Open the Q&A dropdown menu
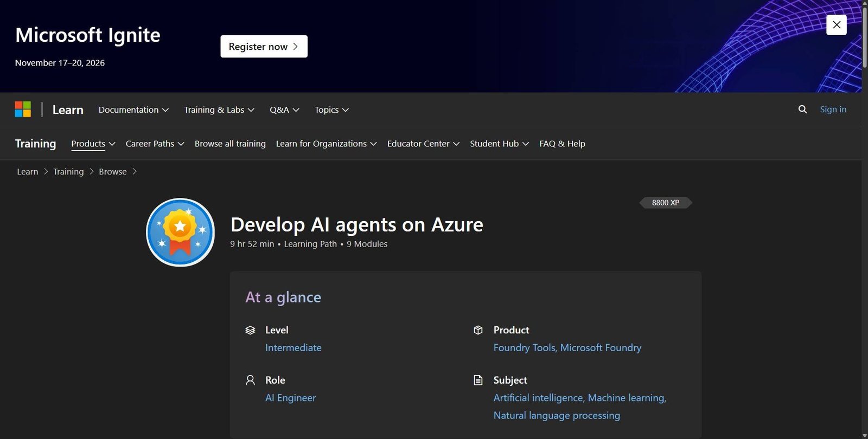Screen dimensions: 868x439 [284, 109]
